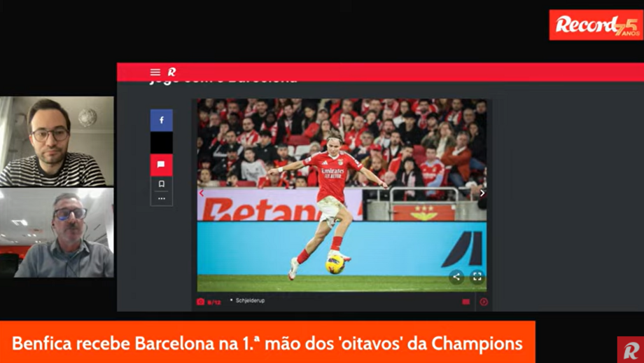Image resolution: width=644 pixels, height=363 pixels.
Task: Open the photo in fullscreen mode
Action: (477, 277)
